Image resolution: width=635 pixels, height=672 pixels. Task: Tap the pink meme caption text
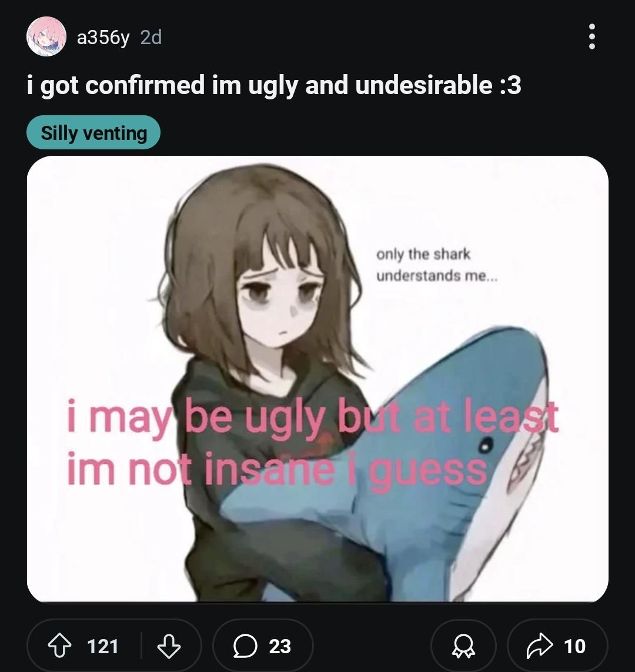click(312, 442)
